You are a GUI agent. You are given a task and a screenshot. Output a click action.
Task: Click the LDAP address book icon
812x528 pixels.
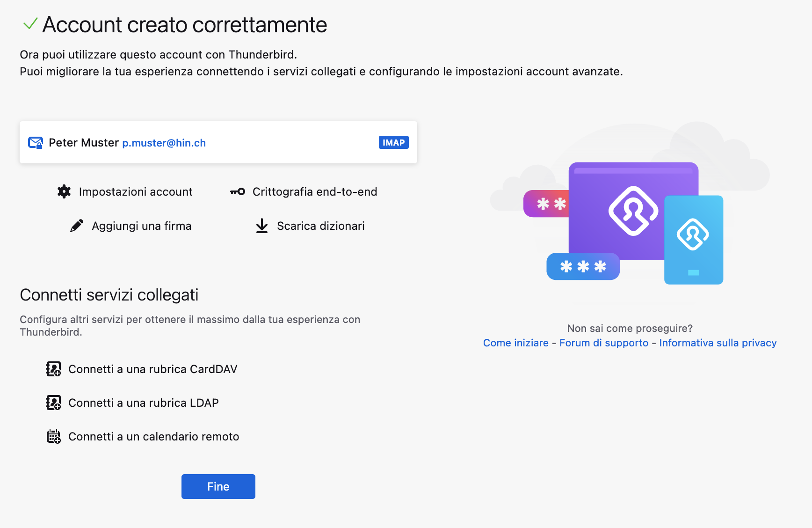pyautogui.click(x=53, y=403)
